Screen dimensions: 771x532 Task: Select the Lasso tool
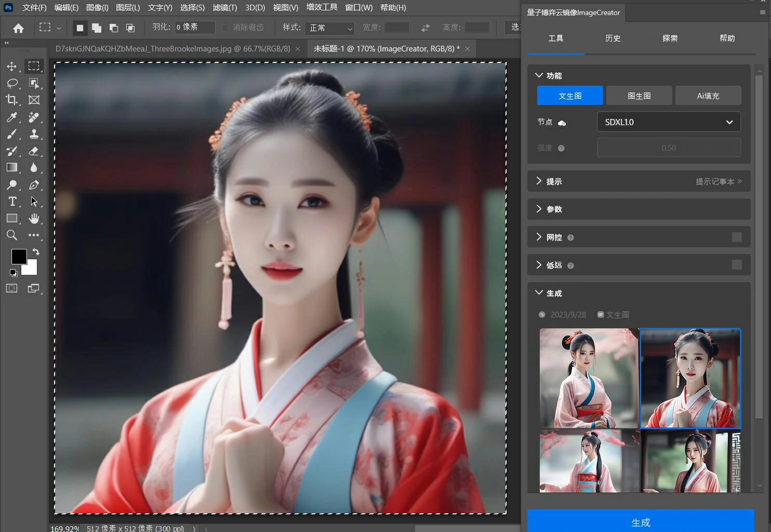[12, 83]
